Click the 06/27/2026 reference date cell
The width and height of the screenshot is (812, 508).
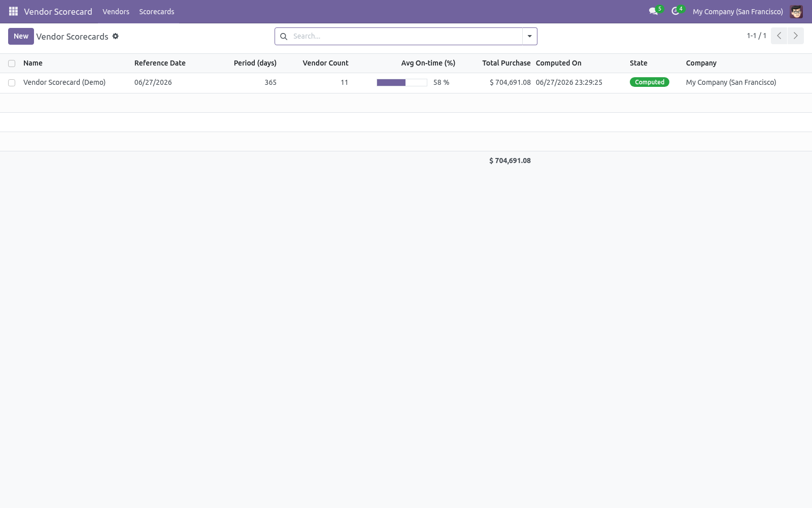click(x=153, y=82)
